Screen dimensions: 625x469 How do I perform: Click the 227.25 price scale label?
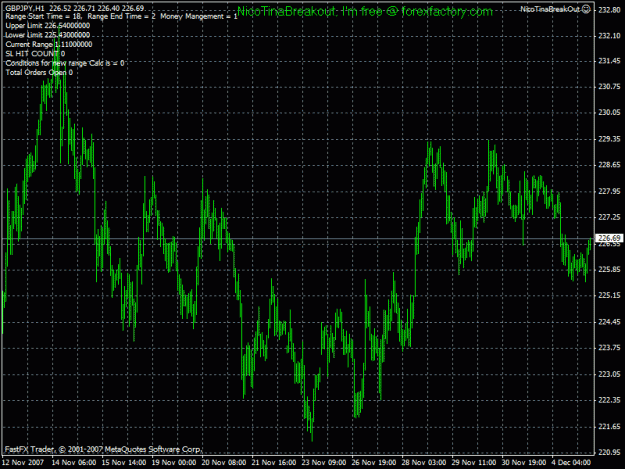609,217
